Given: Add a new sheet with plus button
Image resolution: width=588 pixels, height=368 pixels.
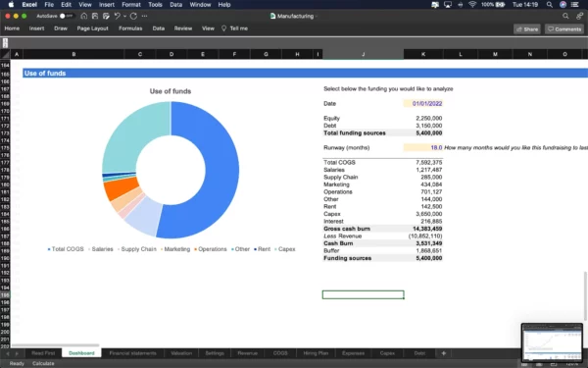Looking at the screenshot, I should pyautogui.click(x=444, y=353).
